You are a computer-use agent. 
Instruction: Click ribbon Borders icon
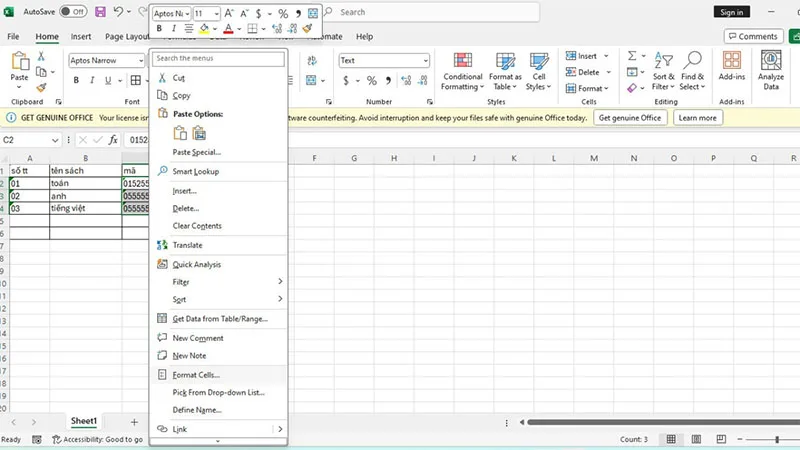[136, 80]
